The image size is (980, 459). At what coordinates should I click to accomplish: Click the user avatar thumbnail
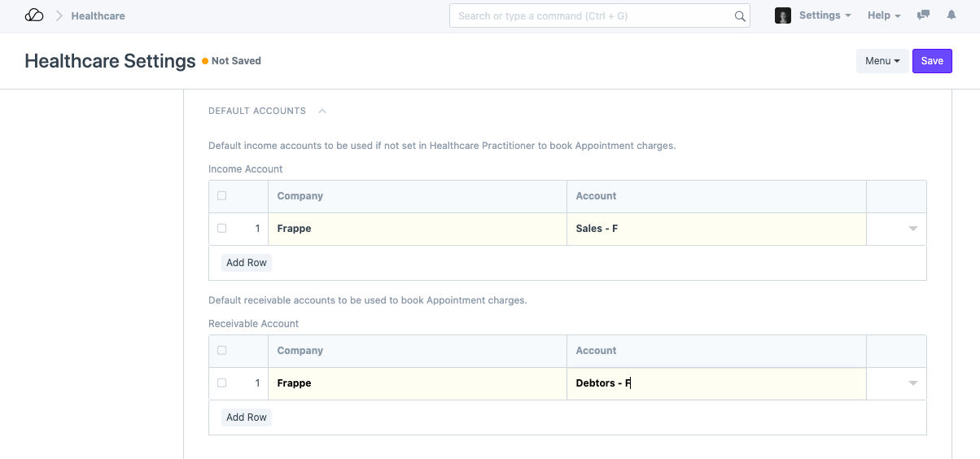(782, 15)
